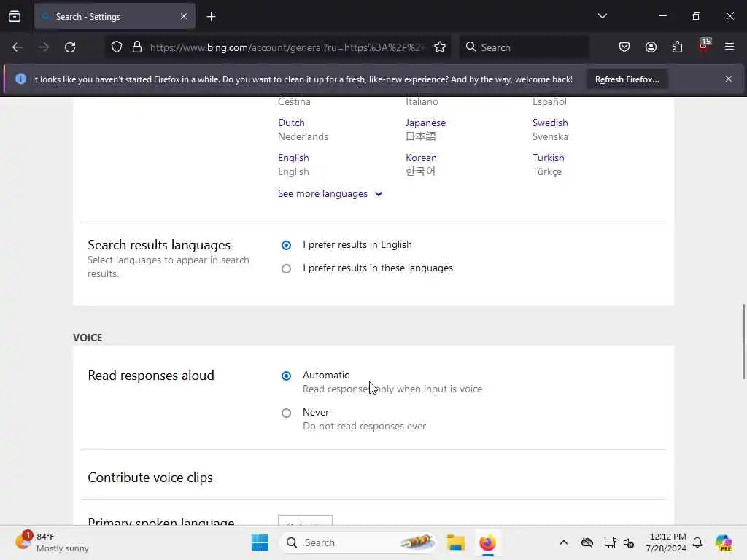Select I prefer results in these languages

coord(286,268)
